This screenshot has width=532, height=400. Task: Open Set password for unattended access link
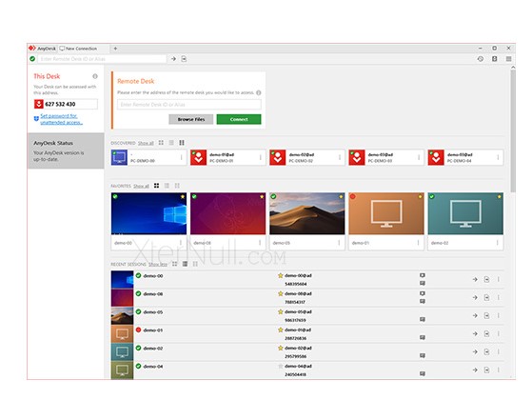point(61,119)
